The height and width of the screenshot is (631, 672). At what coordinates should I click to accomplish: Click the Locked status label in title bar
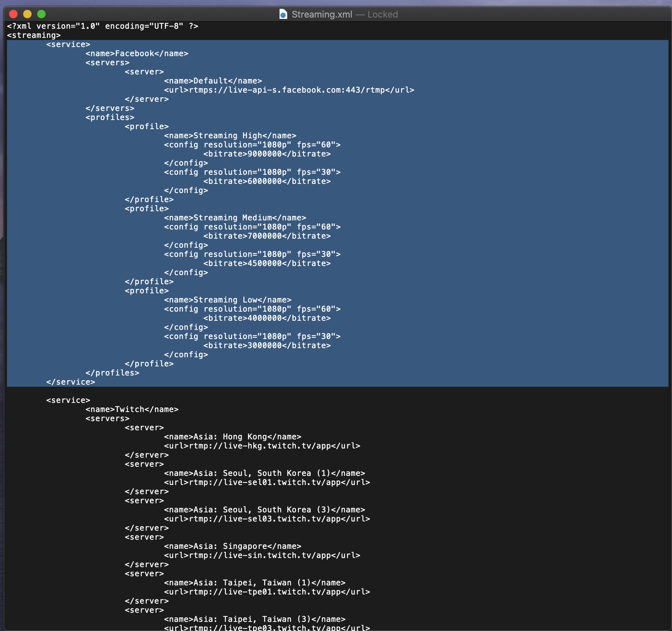382,14
